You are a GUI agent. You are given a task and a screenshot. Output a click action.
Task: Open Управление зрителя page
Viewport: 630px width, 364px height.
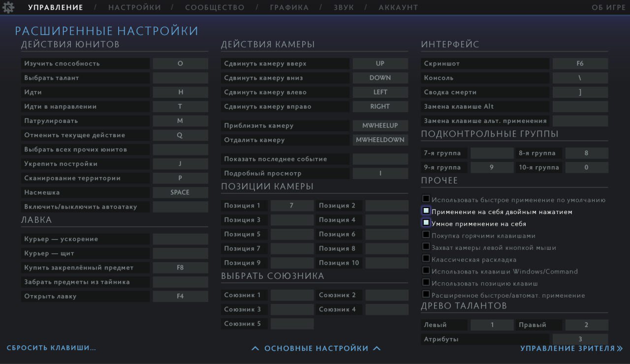tap(571, 348)
